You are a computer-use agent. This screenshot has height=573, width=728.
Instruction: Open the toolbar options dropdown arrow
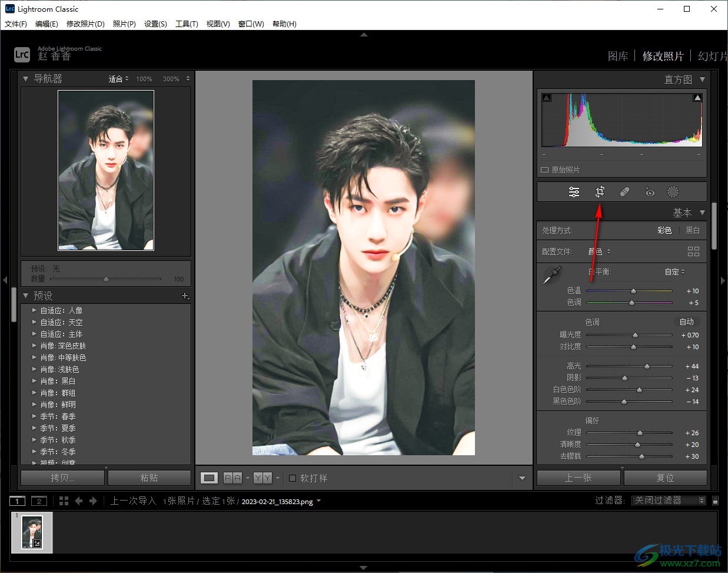coord(522,478)
